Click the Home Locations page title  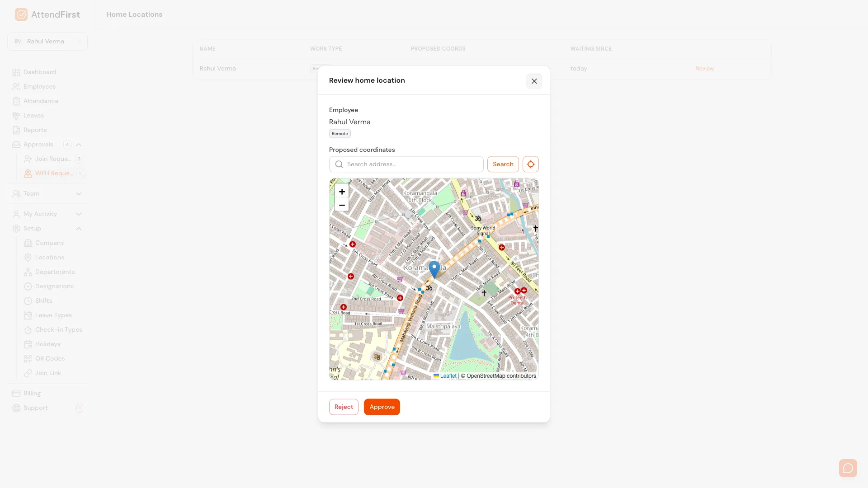134,14
